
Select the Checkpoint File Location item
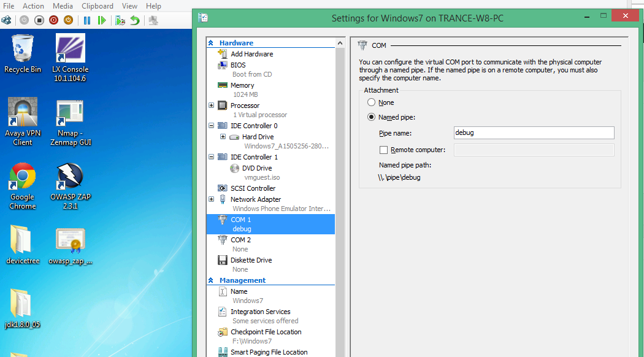pyautogui.click(x=266, y=332)
